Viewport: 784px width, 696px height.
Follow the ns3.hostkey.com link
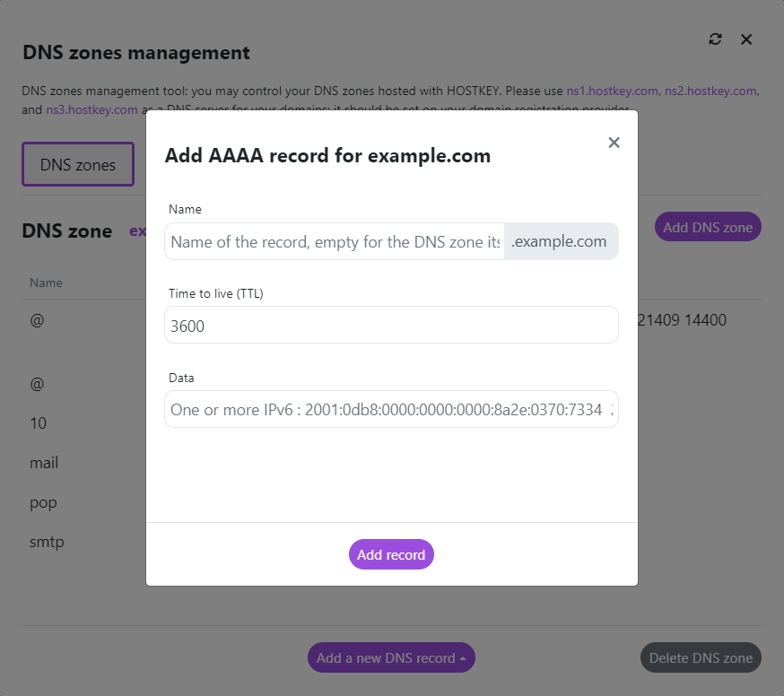tap(91, 109)
